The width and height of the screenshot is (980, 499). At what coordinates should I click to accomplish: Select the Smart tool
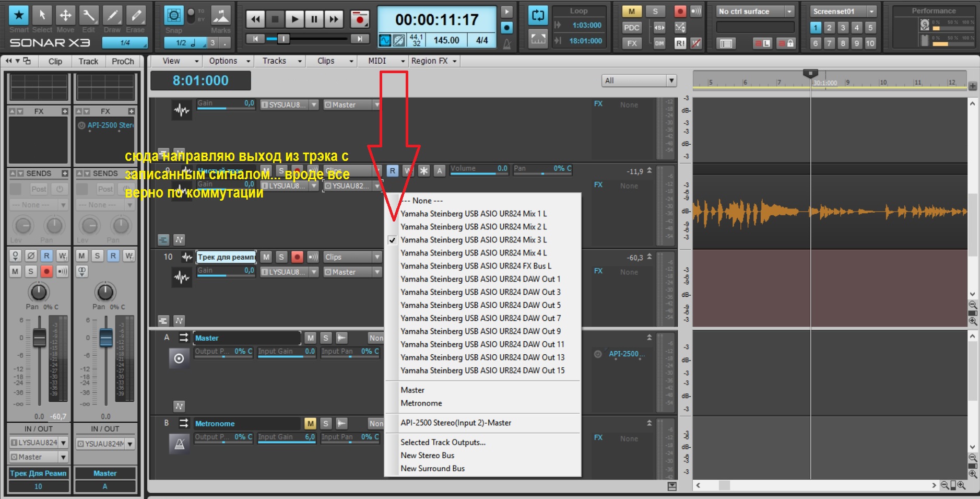tap(19, 16)
